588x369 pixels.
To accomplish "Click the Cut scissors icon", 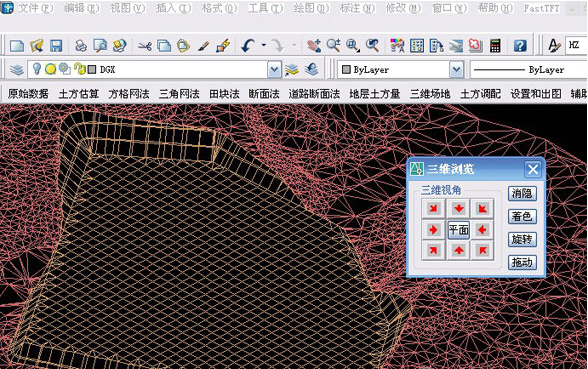I will 144,46.
